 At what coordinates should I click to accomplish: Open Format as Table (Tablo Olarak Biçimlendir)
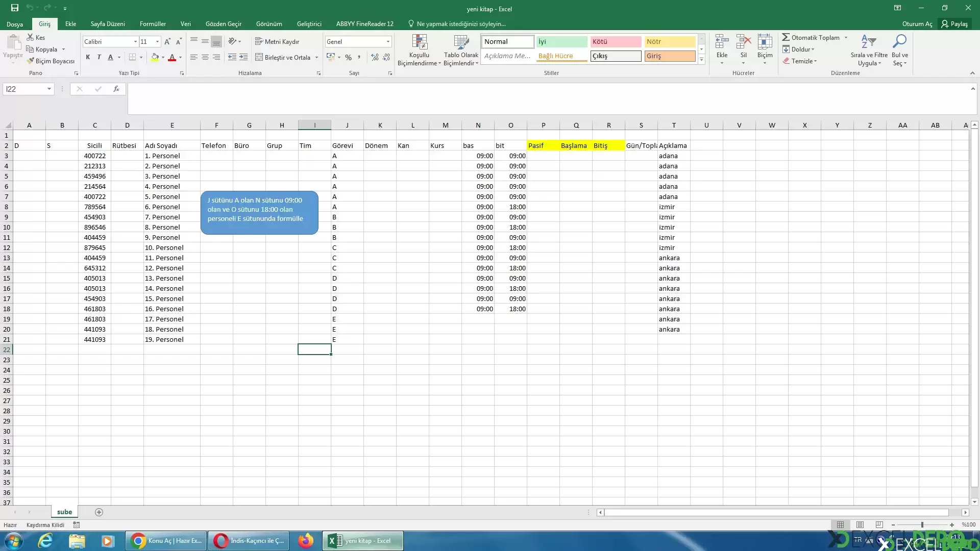461,50
